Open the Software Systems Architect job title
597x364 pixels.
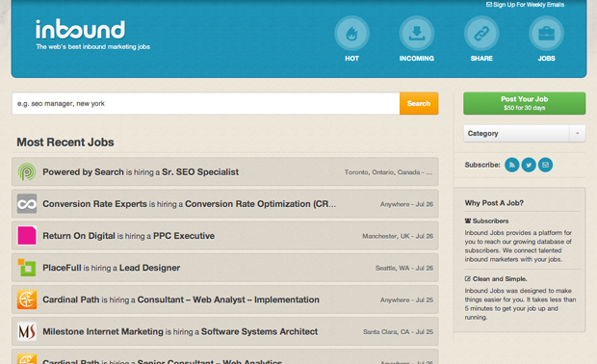(x=259, y=331)
